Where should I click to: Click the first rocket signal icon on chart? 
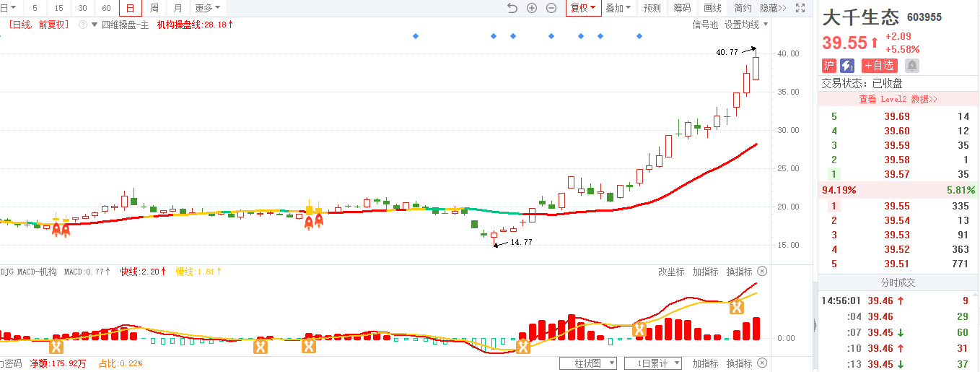pos(56,229)
